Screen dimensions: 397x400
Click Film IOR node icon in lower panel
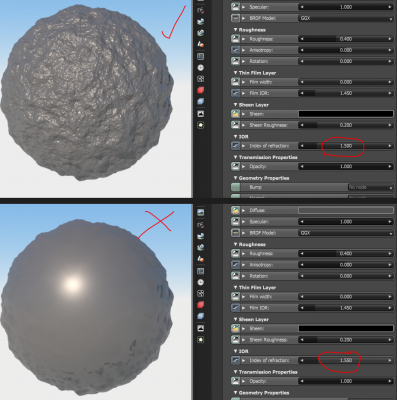tap(235, 308)
